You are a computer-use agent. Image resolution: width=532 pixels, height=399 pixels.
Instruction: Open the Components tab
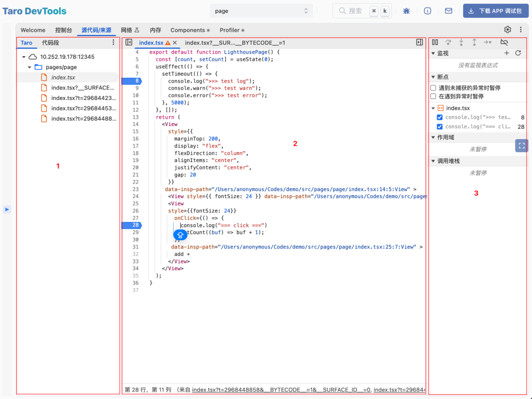click(190, 30)
